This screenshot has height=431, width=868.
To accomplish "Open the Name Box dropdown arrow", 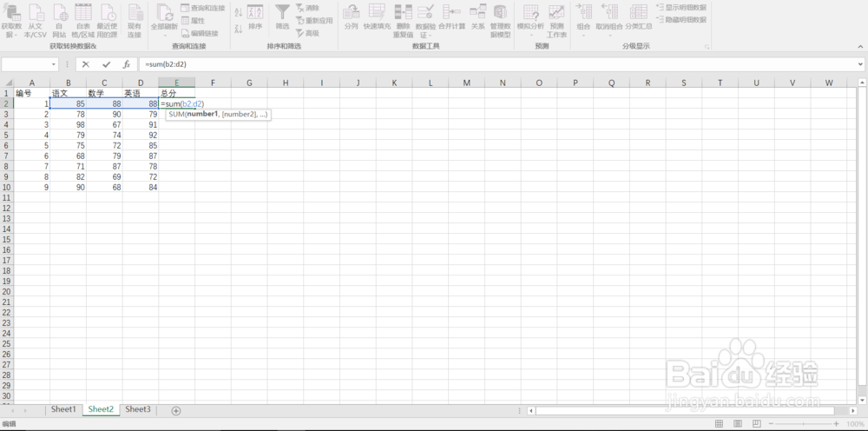I will [54, 64].
